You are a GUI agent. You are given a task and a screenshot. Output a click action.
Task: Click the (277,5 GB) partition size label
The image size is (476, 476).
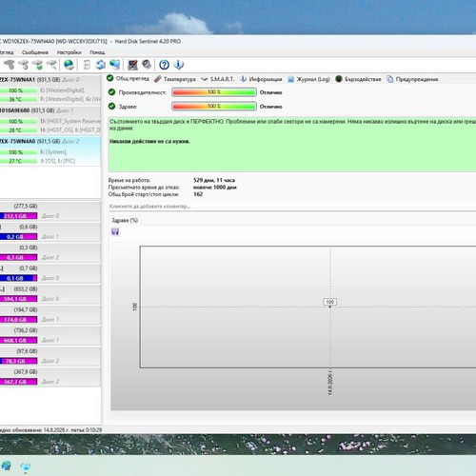(26, 207)
